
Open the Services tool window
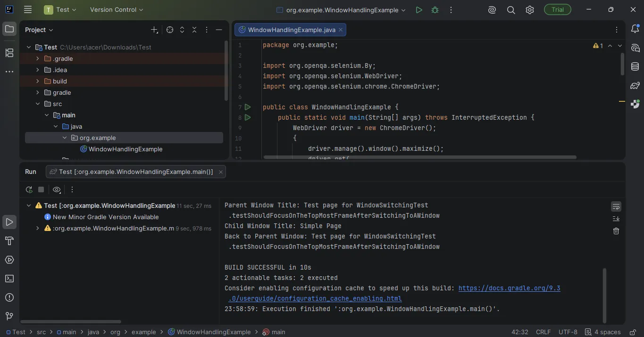pos(9,260)
